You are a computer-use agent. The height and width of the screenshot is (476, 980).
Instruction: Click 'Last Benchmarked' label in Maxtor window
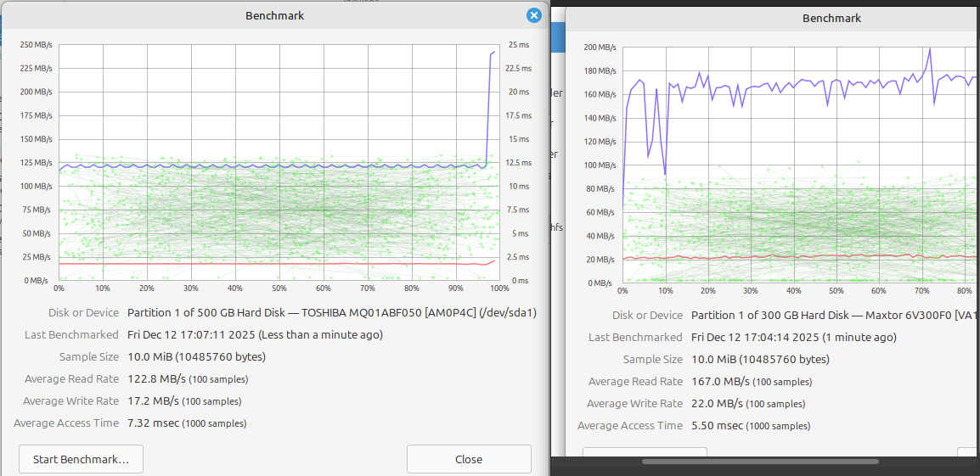[635, 338]
